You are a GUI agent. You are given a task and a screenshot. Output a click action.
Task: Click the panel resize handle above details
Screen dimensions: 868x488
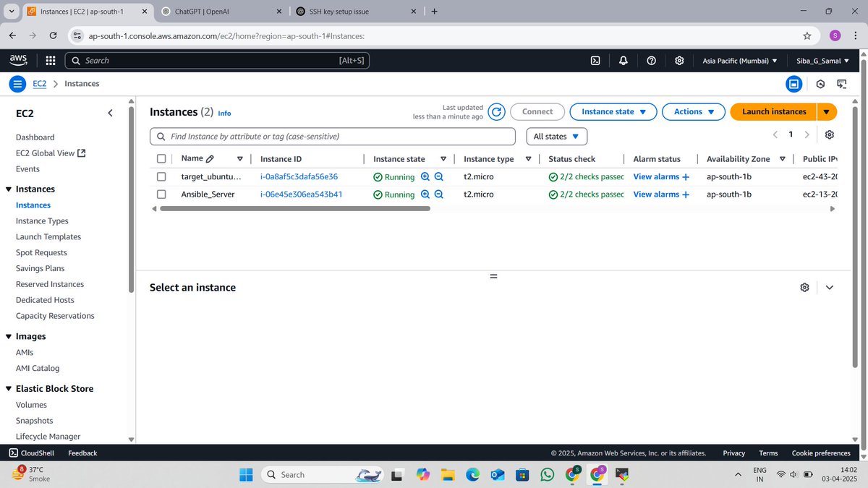click(x=494, y=276)
